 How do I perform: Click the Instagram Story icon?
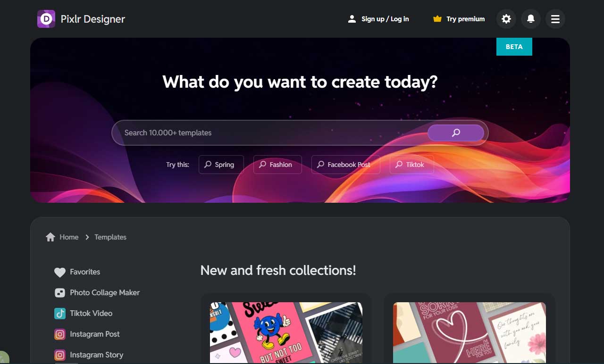pyautogui.click(x=59, y=355)
